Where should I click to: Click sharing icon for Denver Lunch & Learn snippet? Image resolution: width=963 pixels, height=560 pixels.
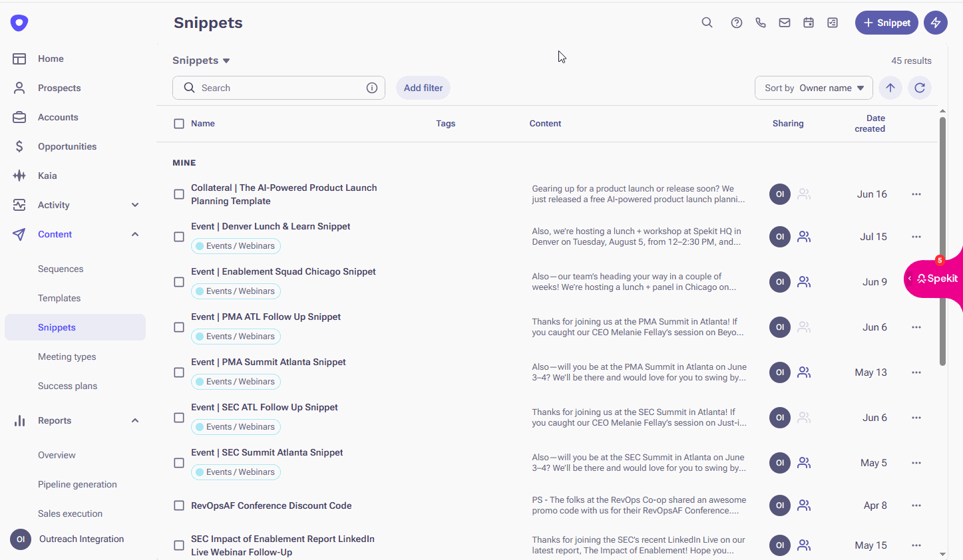[x=804, y=237]
